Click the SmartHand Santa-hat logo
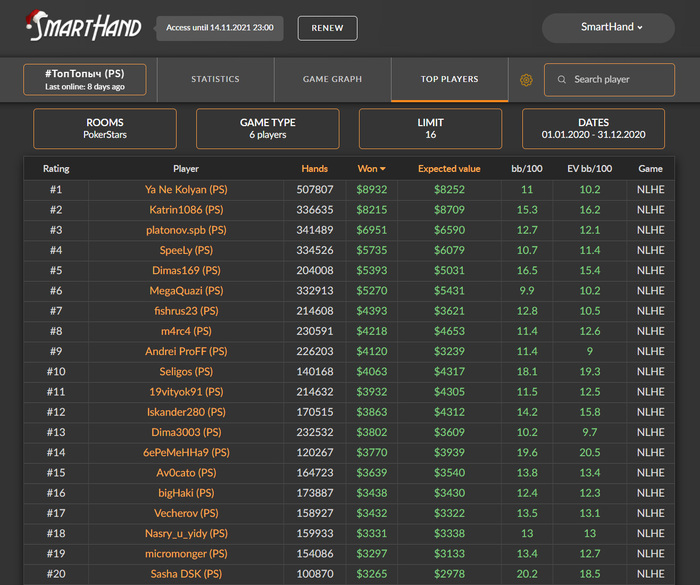 pos(83,26)
